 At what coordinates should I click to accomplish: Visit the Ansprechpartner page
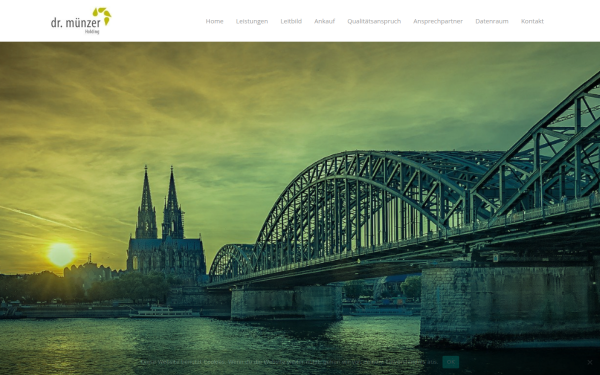pyautogui.click(x=438, y=21)
